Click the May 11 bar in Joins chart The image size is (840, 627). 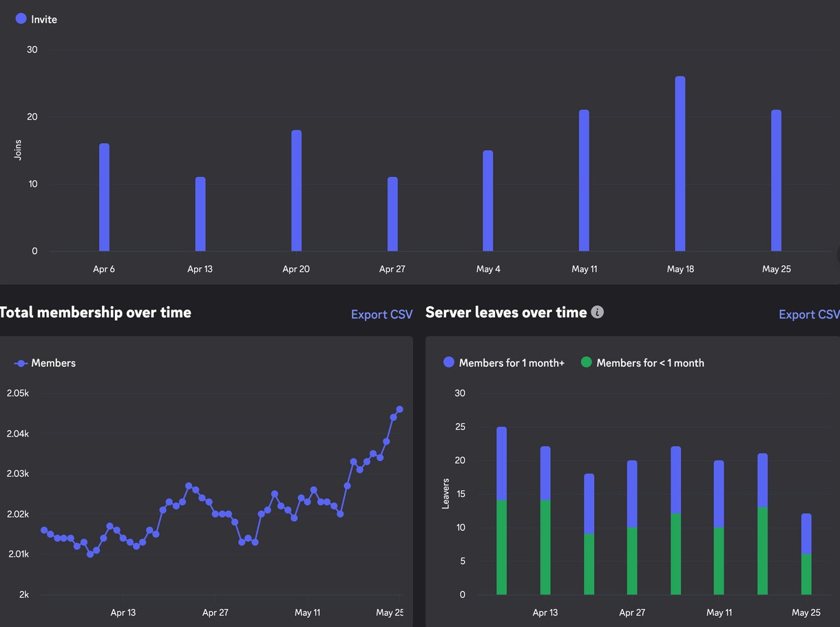(584, 180)
